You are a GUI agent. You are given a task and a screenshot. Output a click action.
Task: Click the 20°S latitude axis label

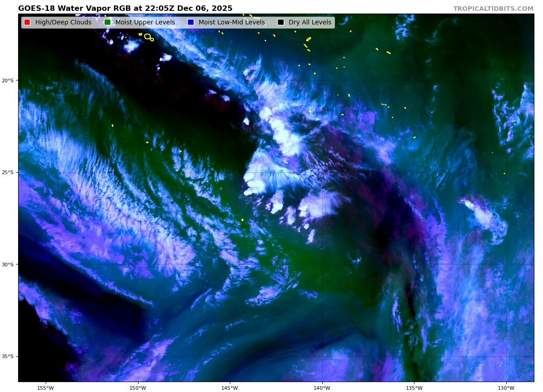point(8,80)
